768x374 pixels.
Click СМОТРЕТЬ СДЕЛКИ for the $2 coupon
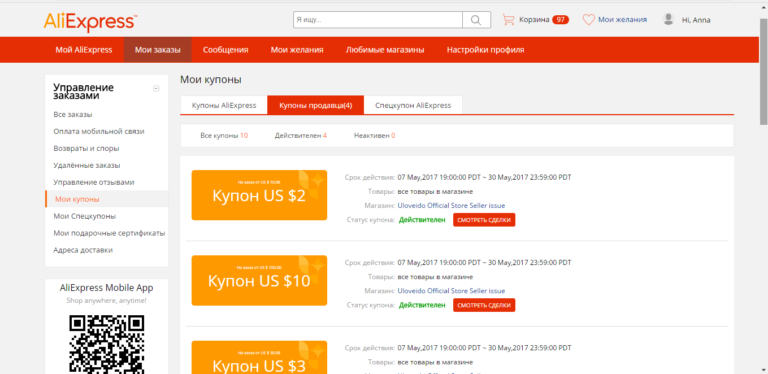[484, 220]
